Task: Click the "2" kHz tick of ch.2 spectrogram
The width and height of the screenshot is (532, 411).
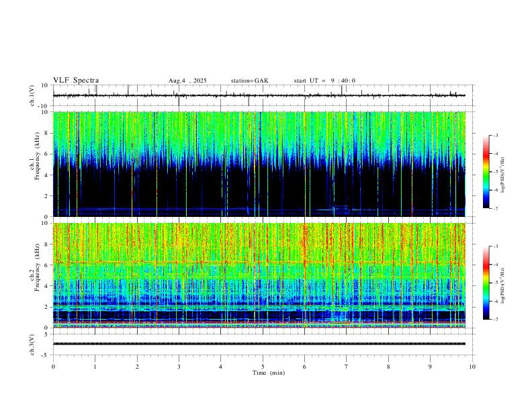Action: tap(47, 307)
